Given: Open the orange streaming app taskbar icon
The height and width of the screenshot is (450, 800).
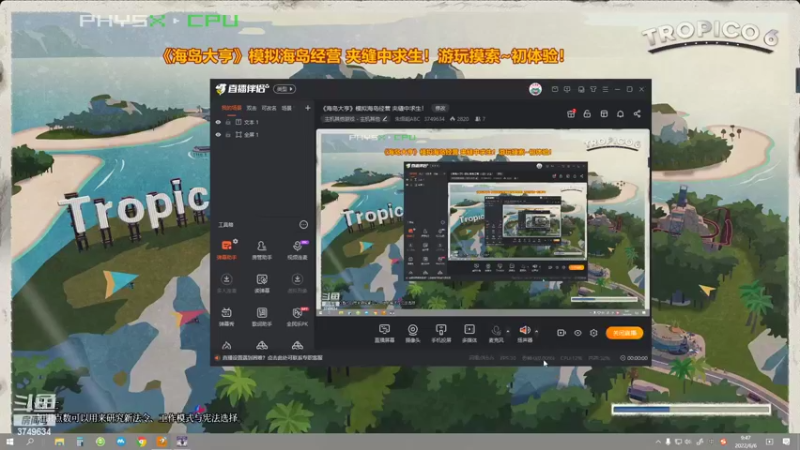Looking at the screenshot, I should pos(162,441).
